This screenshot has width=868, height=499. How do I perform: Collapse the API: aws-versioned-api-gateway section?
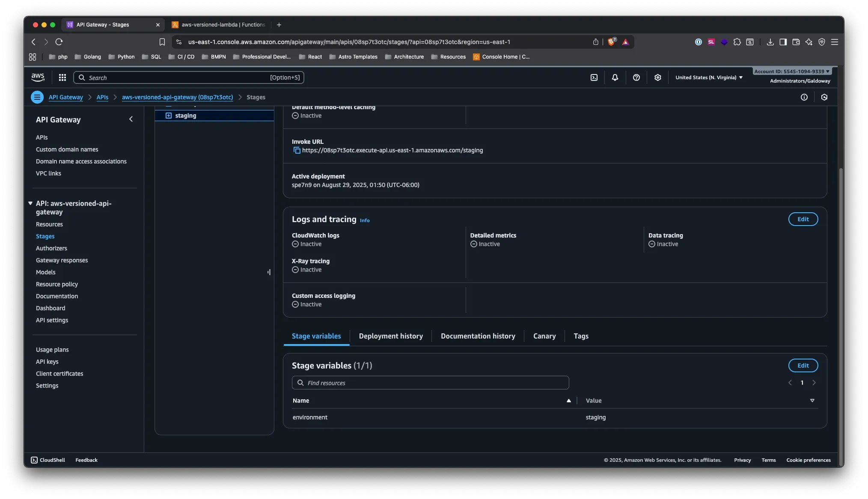[30, 203]
